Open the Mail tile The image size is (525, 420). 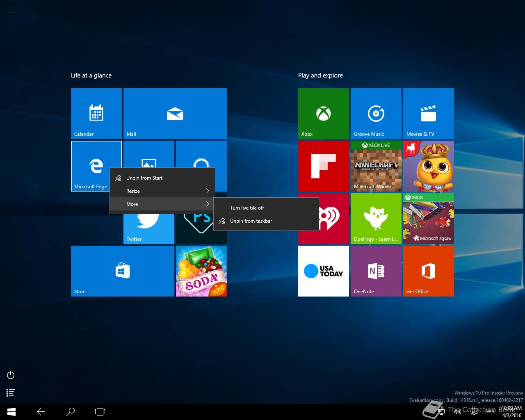tap(175, 114)
